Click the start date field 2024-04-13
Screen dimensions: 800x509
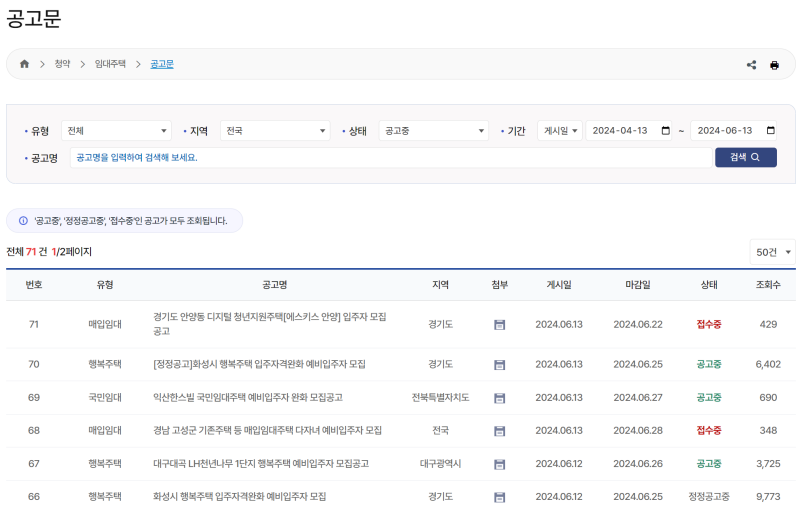628,131
